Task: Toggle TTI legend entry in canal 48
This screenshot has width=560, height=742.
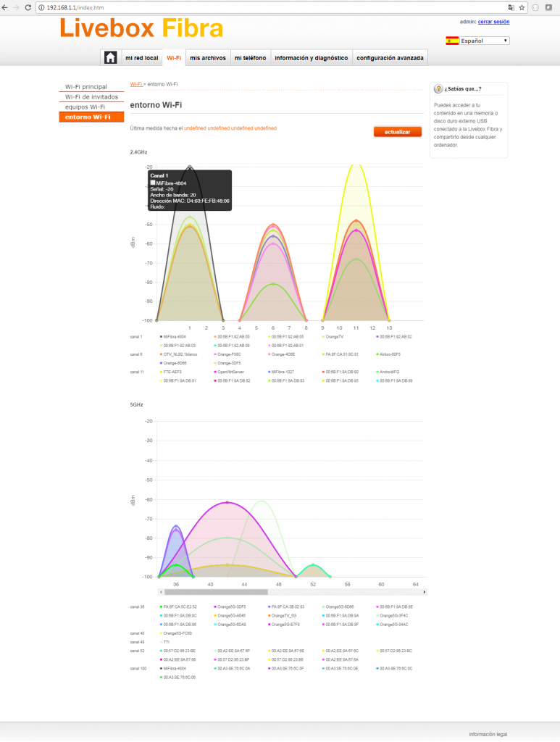Action: (x=164, y=642)
